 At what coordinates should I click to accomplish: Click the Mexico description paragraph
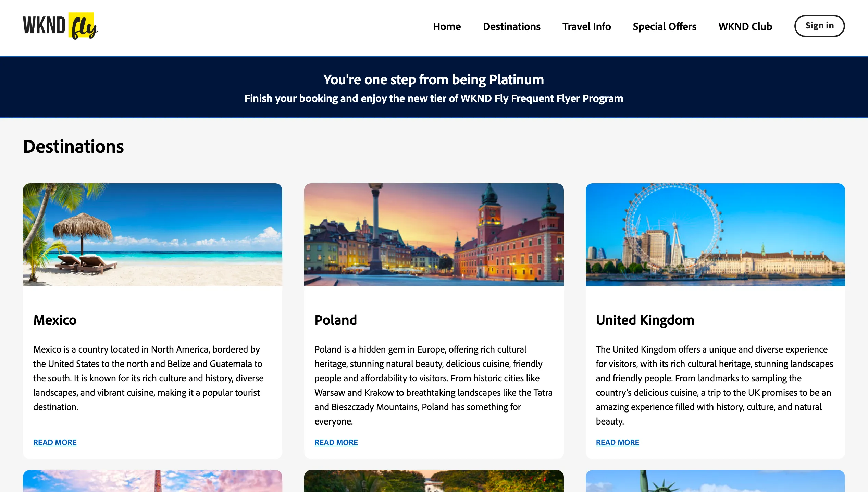[x=149, y=378]
